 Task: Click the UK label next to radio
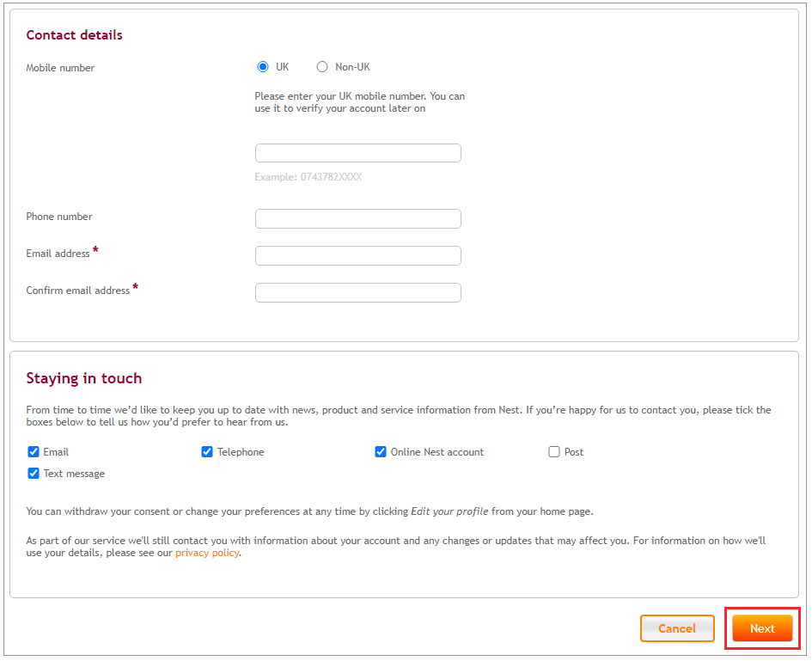[x=283, y=66]
